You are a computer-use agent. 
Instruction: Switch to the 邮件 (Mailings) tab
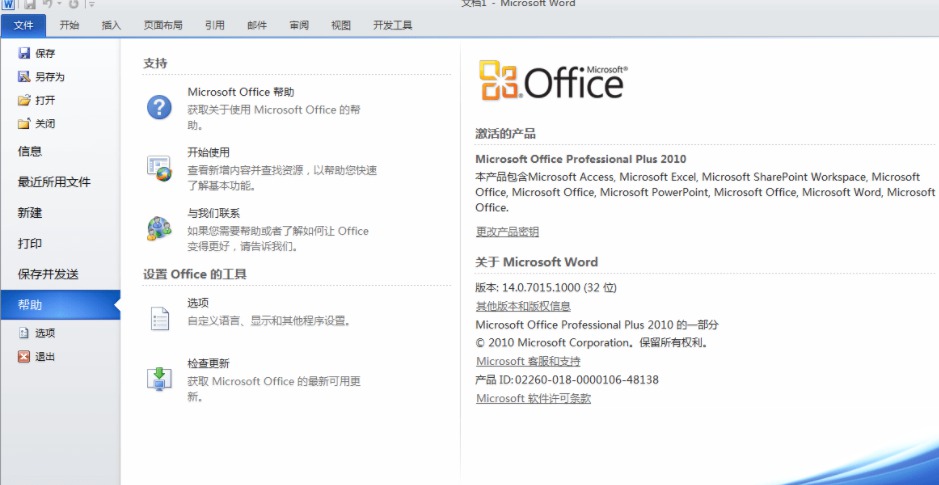click(x=257, y=25)
